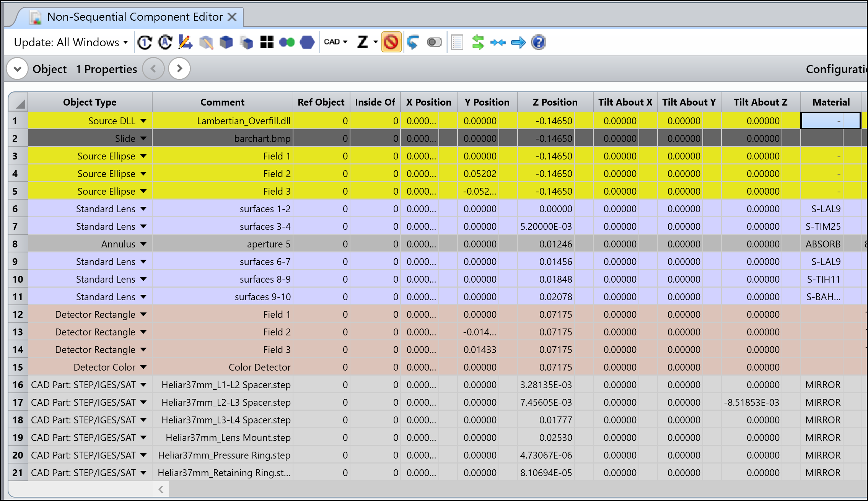The image size is (868, 501).
Task: Click the 5.20000E-03 Z position cell
Action: coord(546,226)
